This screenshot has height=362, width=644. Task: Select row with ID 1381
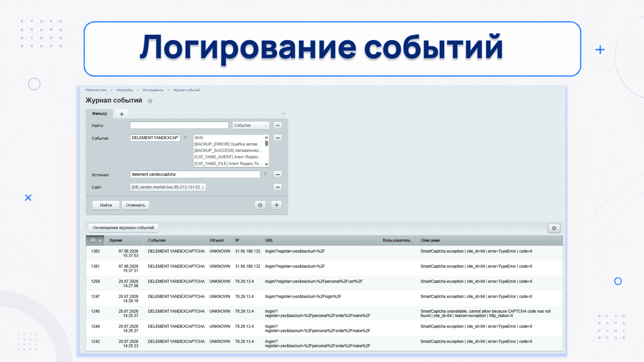click(x=324, y=268)
